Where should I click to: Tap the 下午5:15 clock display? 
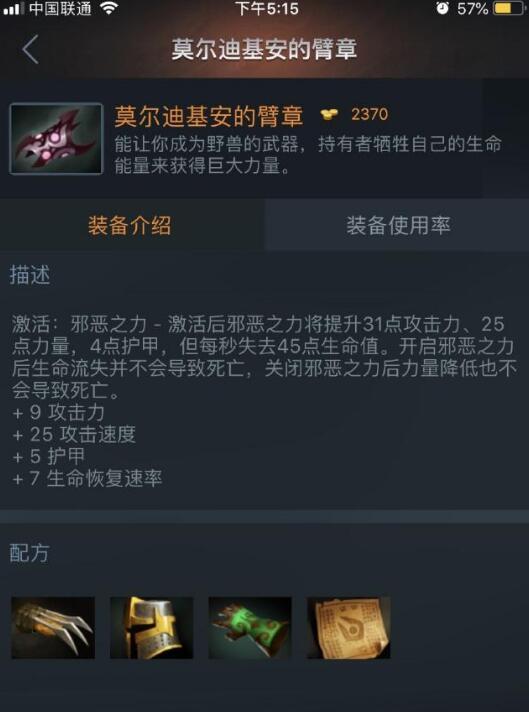pyautogui.click(x=267, y=9)
